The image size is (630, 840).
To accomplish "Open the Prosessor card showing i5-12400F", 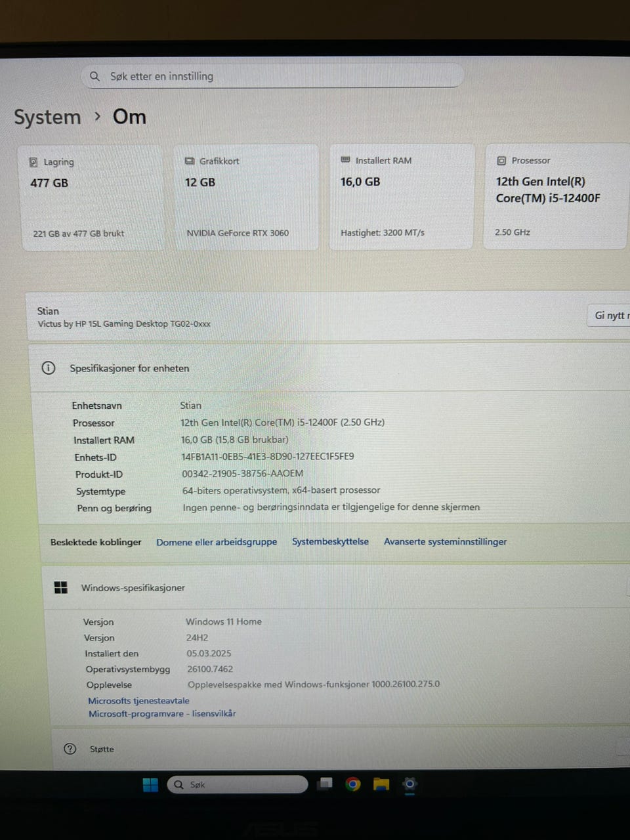I will point(556,197).
